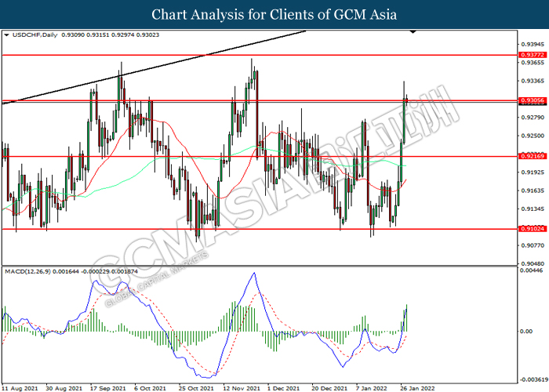Click the 17 Sep 2021 date label
The height and width of the screenshot is (392, 549).
(108, 389)
